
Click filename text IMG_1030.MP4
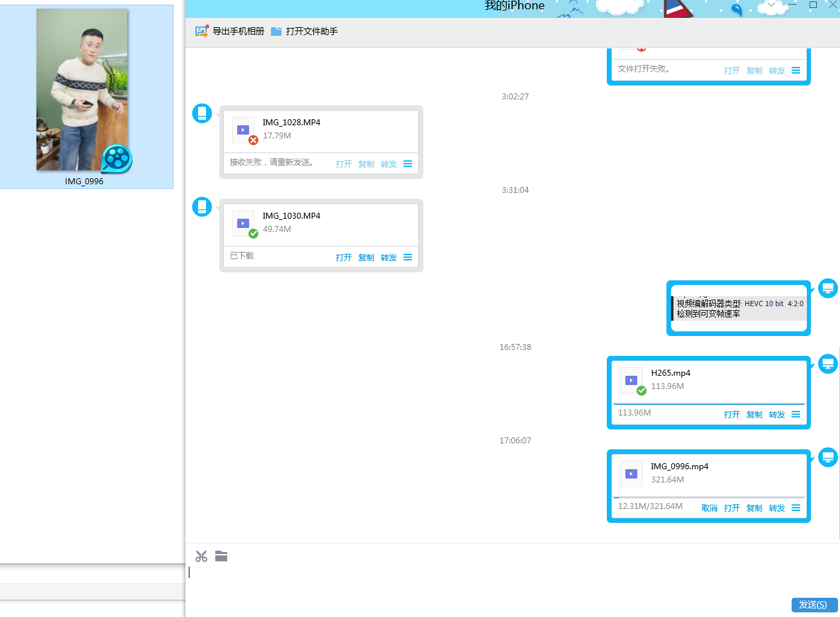click(x=291, y=216)
